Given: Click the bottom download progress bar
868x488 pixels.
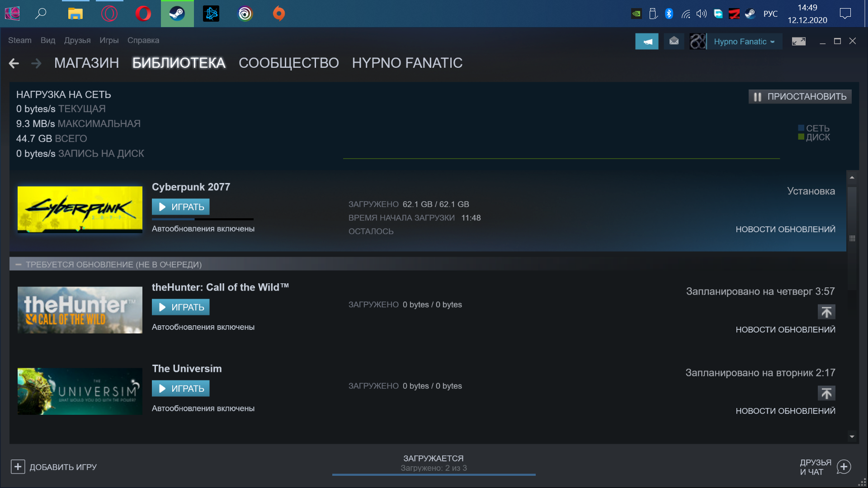Looking at the screenshot, I should tap(434, 474).
